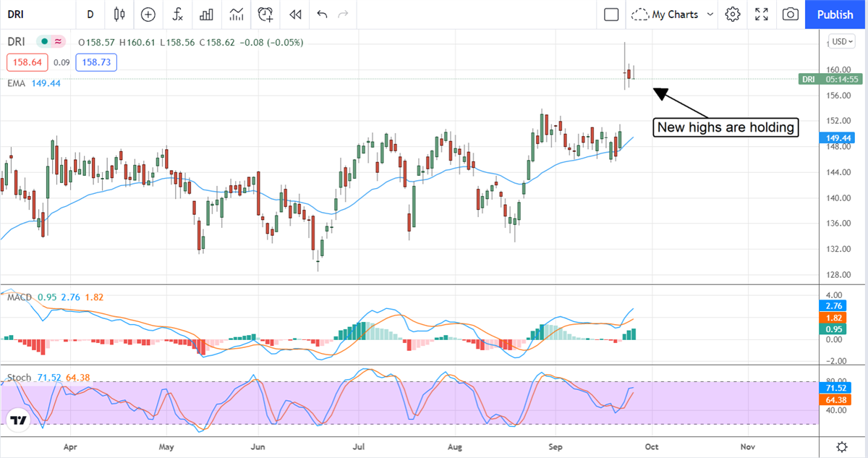The image size is (868, 458).
Task: Click the 158.73 buy price button
Action: [x=95, y=63]
